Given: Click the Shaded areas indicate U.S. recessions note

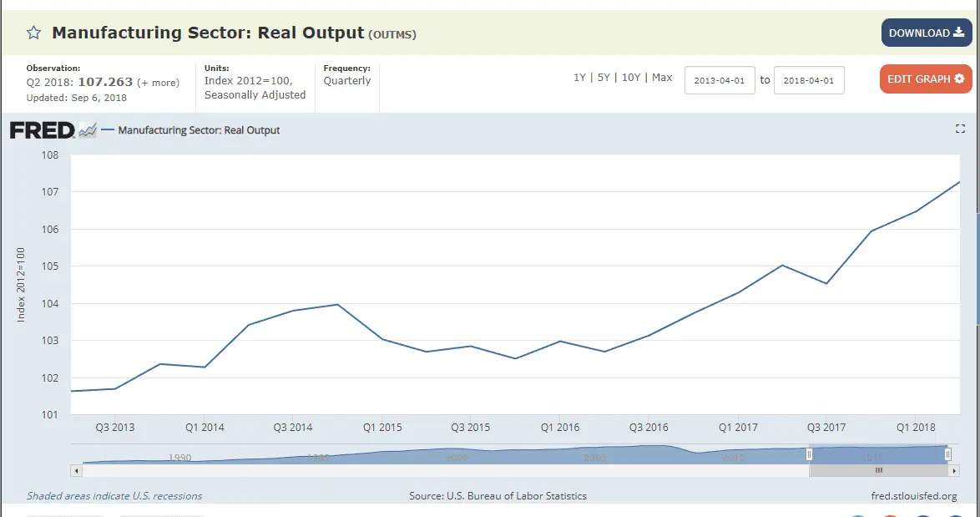Looking at the screenshot, I should (x=114, y=496).
